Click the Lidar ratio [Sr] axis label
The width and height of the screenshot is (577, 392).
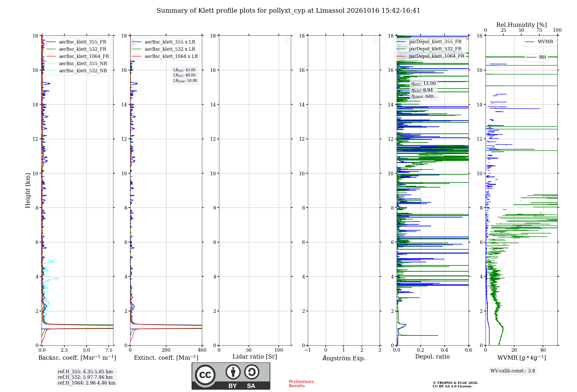(x=255, y=357)
